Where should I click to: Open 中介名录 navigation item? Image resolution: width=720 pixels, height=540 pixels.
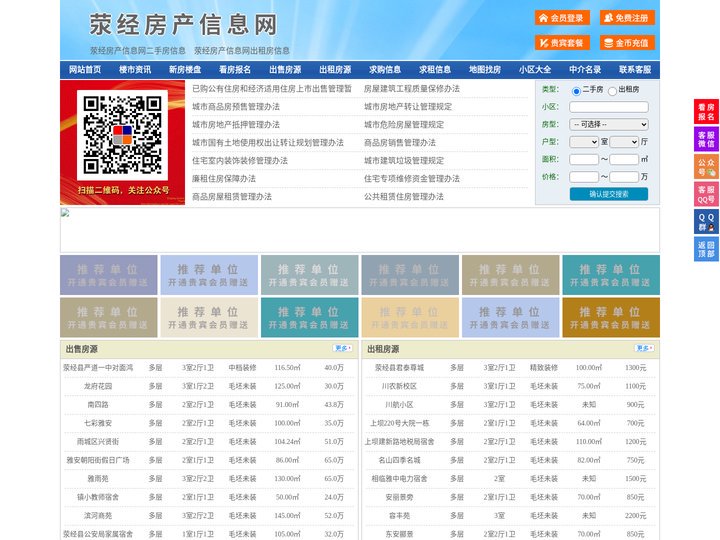tap(585, 70)
